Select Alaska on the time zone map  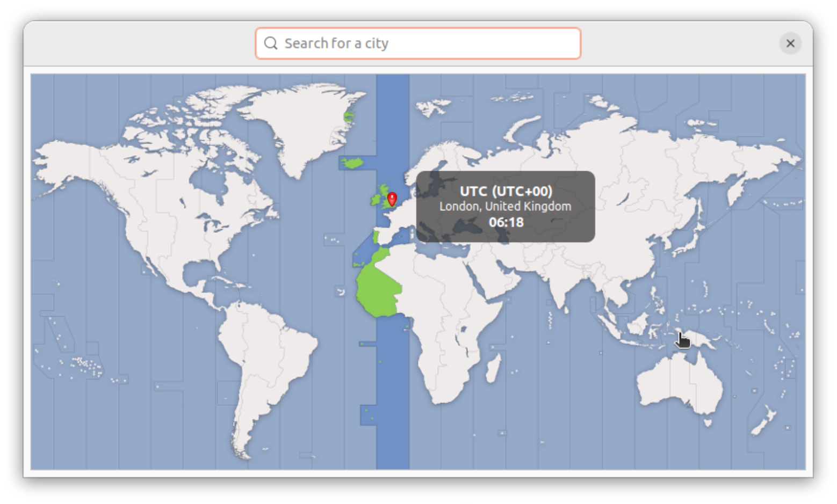click(70, 161)
